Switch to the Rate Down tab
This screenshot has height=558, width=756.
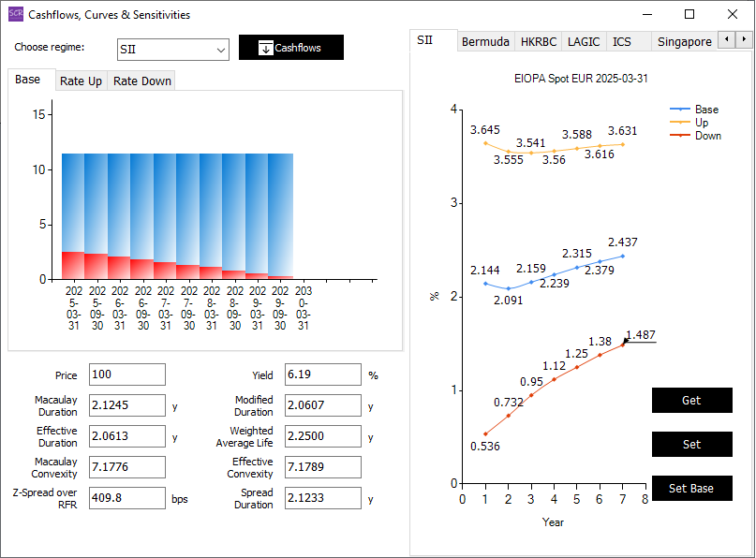tap(141, 81)
